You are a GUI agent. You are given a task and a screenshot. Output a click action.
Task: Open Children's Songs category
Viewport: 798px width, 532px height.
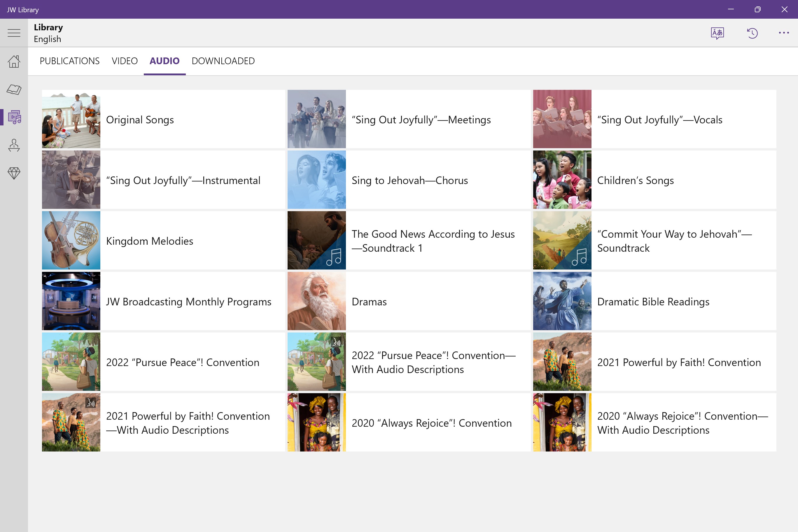click(x=654, y=180)
